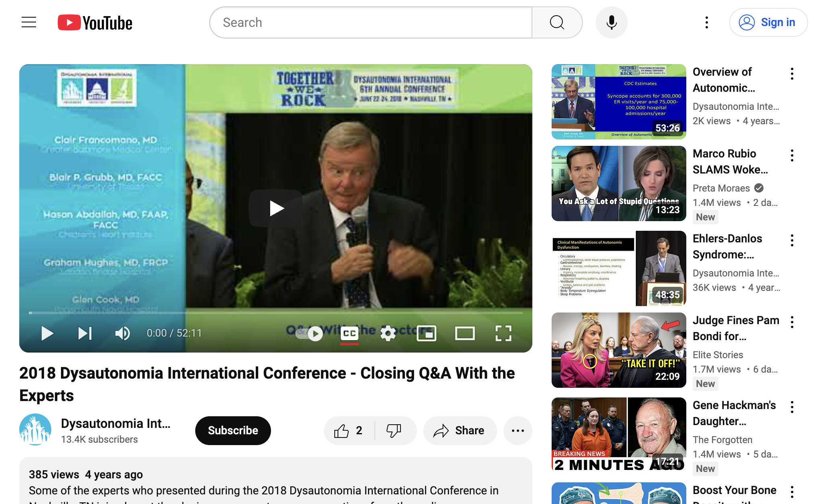Click the 385 views text
This screenshot has height=504, width=821.
pyautogui.click(x=54, y=475)
